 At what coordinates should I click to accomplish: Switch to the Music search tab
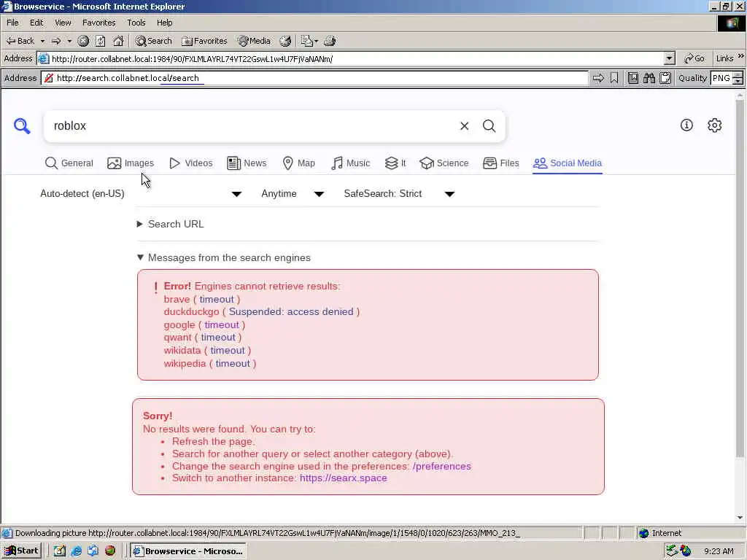[350, 163]
